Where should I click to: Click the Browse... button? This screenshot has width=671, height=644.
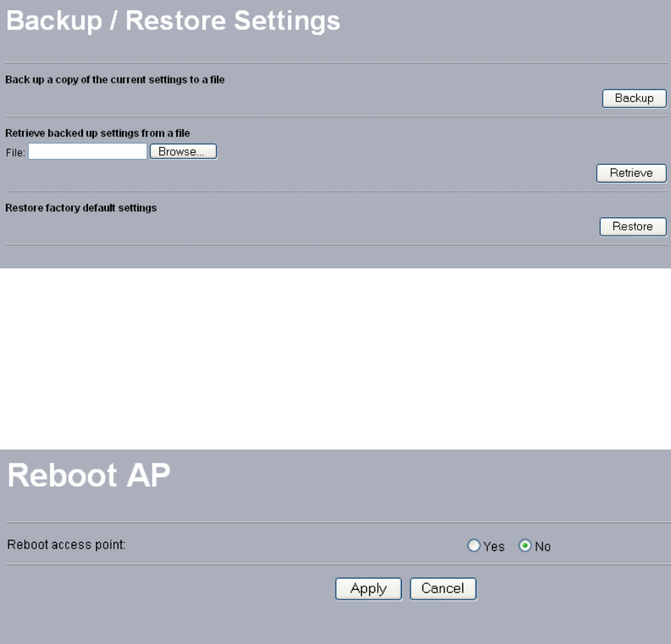point(183,152)
